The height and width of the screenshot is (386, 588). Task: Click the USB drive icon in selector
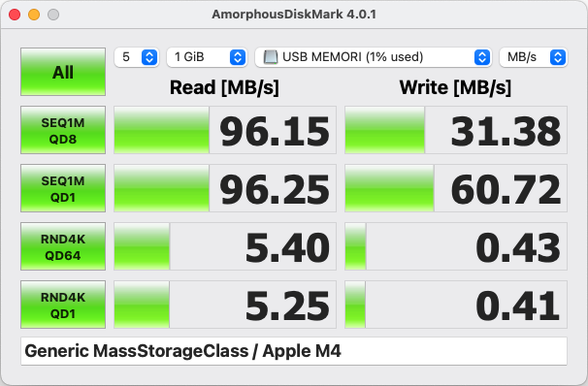271,57
